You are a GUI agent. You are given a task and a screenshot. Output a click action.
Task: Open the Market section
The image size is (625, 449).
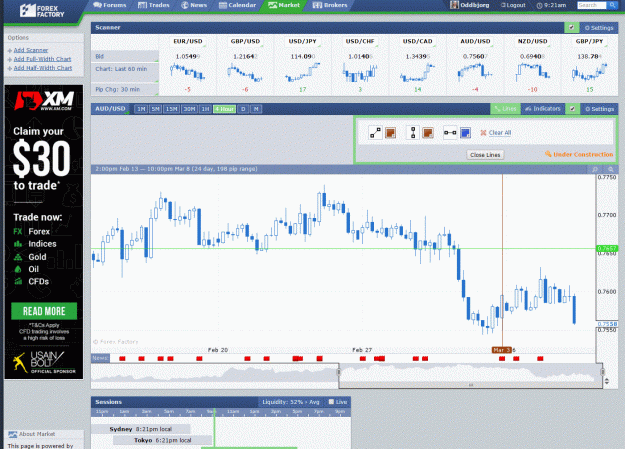click(x=284, y=5)
